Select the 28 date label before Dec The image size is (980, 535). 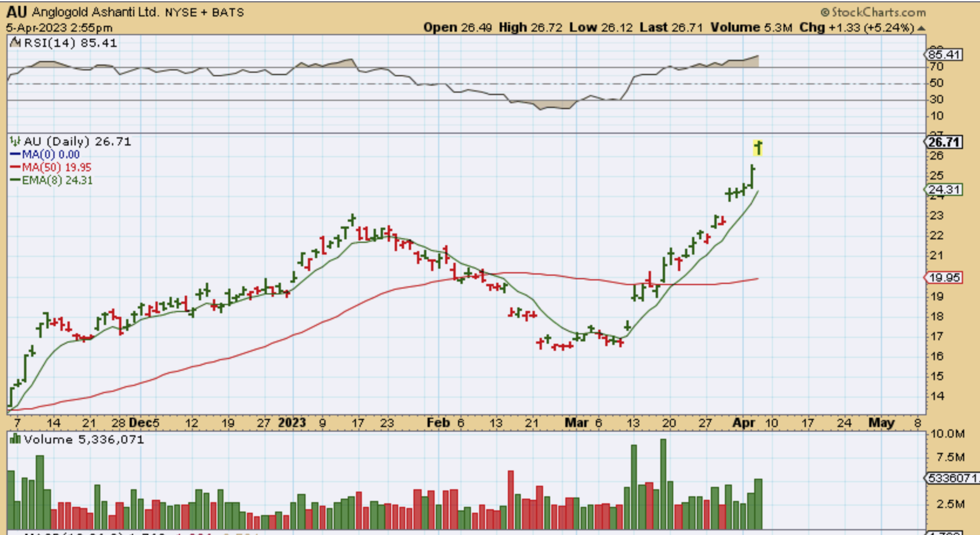click(x=119, y=422)
